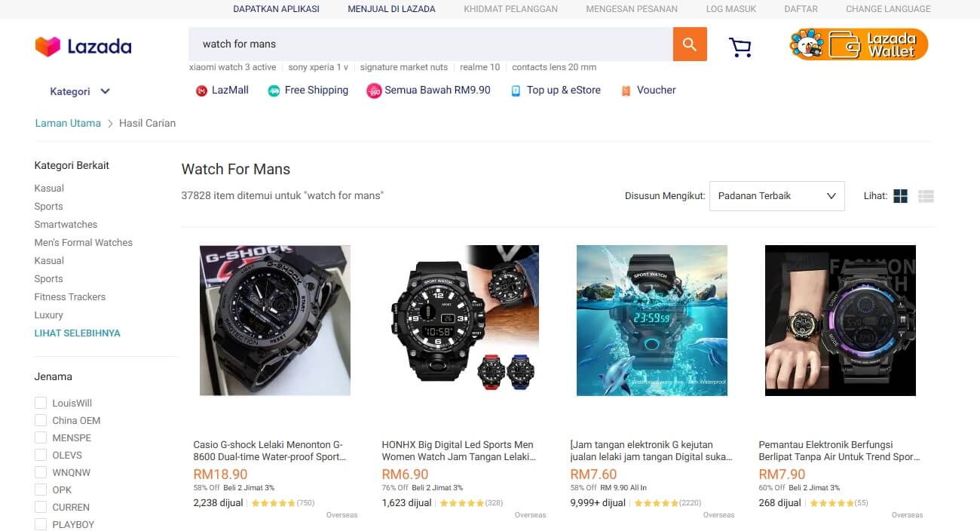Go to the Lazada logo home
The width and height of the screenshot is (980, 531).
pos(83,47)
